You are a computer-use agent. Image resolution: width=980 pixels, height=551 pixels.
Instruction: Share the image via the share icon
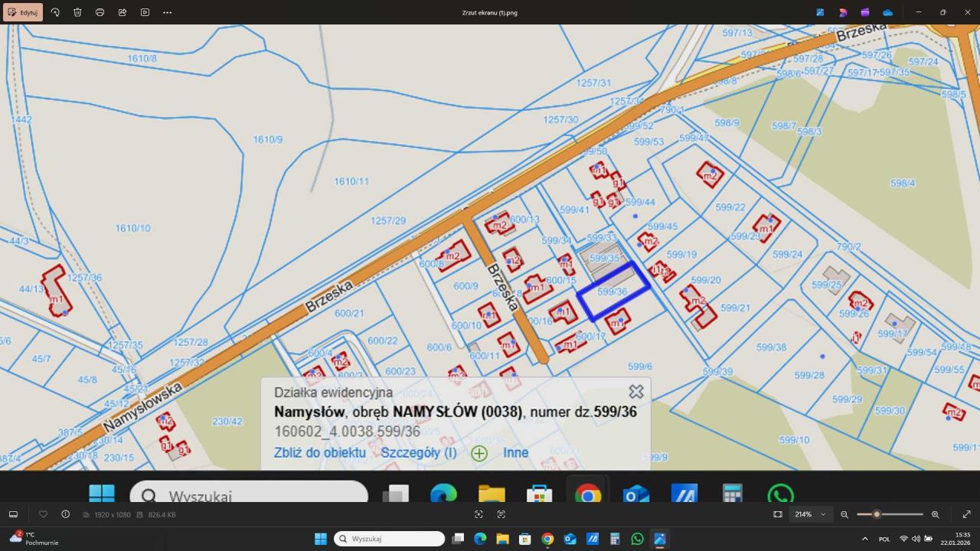point(122,12)
